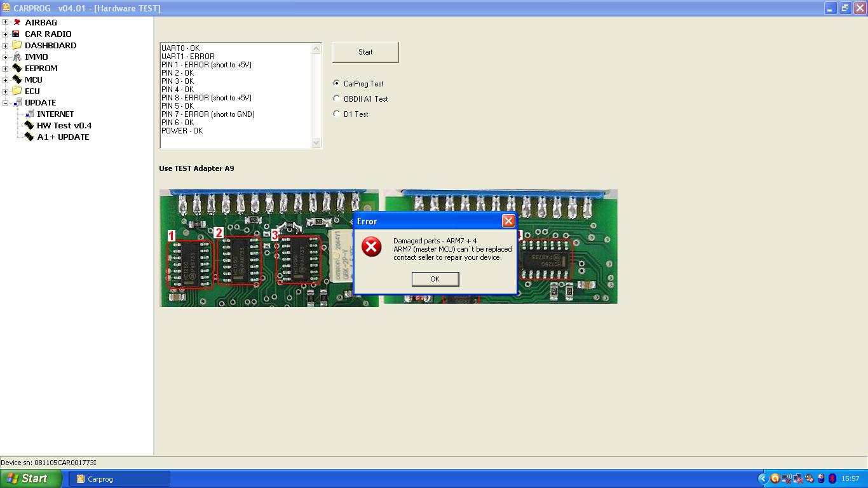This screenshot has width=868, height=488.
Task: Select "PIN 7 - ERROR (short to GND)" line
Action: pyautogui.click(x=208, y=114)
